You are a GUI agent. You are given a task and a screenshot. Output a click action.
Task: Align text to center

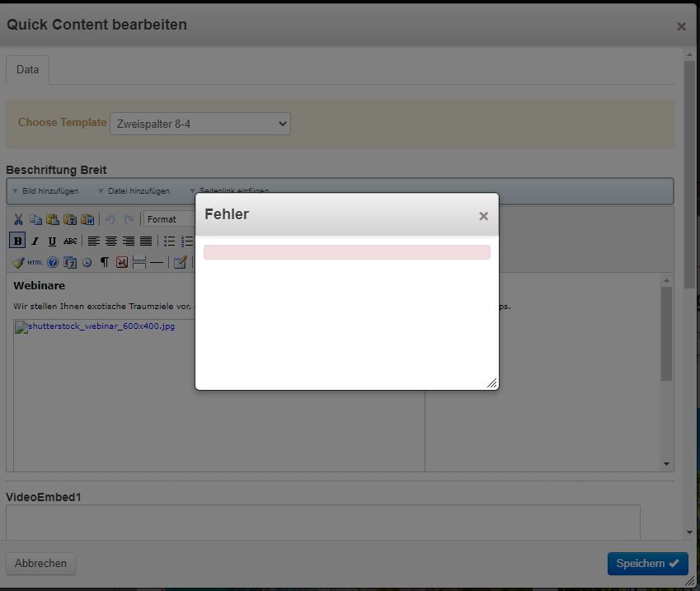[x=111, y=242]
